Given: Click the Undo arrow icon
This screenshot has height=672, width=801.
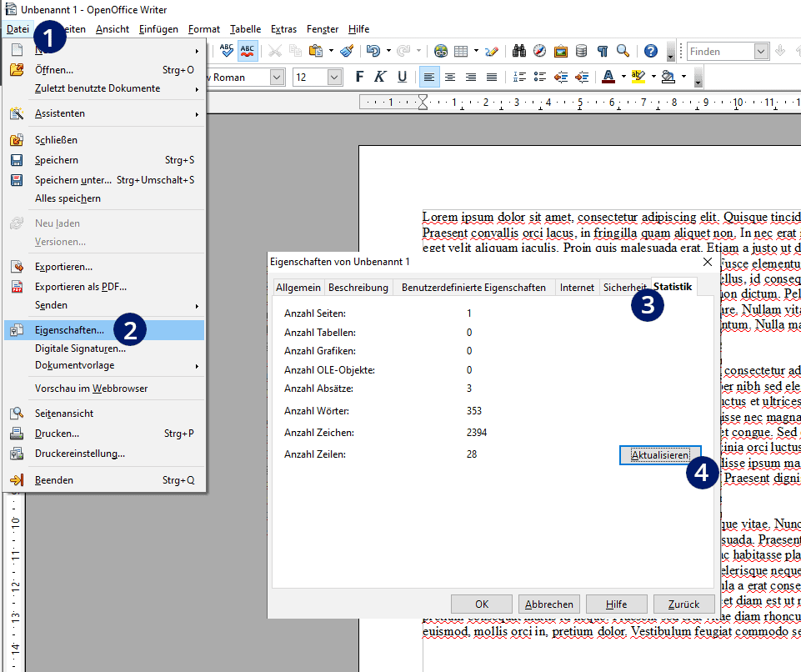Looking at the screenshot, I should pyautogui.click(x=373, y=51).
